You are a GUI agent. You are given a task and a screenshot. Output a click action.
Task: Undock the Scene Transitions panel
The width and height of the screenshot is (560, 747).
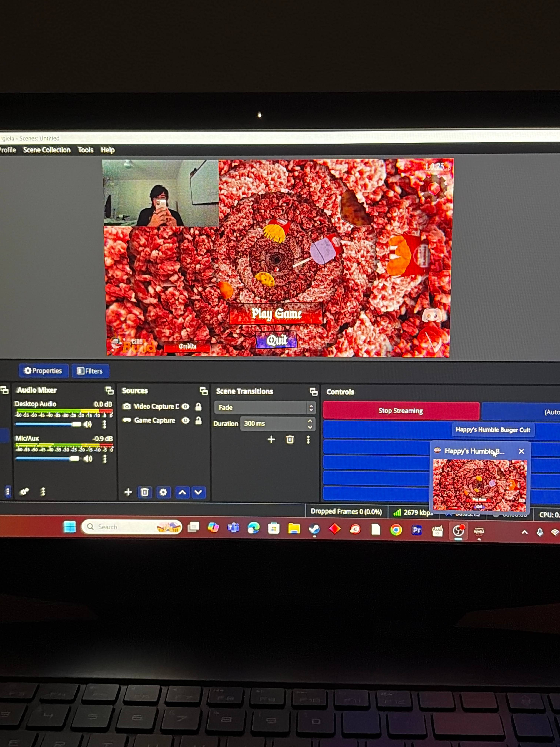click(x=314, y=392)
